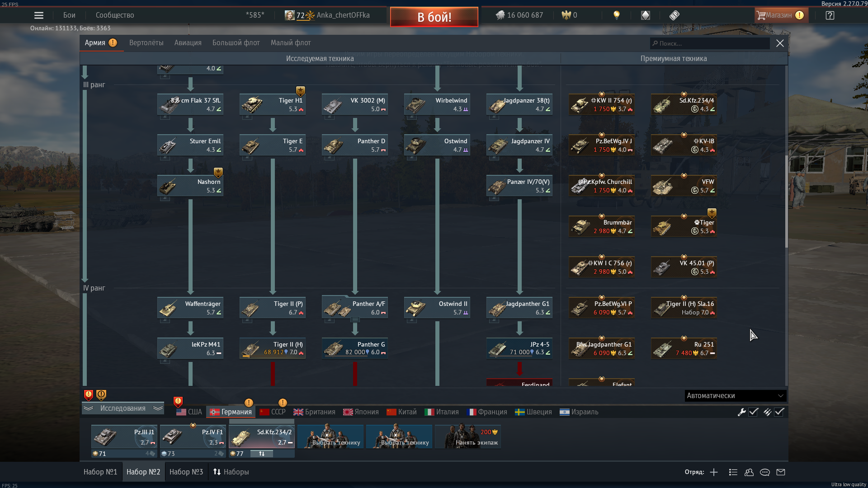Viewport: 868px width, 488px height.
Task: Select the США nation tab
Action: [189, 412]
